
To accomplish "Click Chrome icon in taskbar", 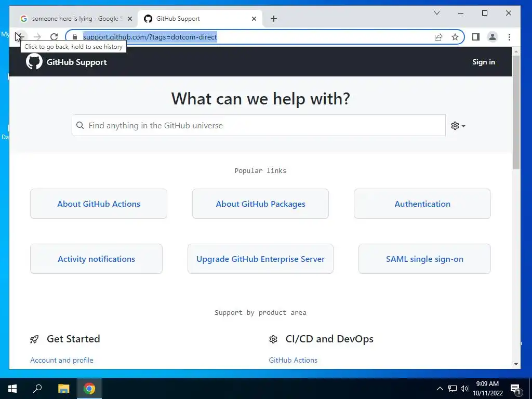I will coord(89,389).
